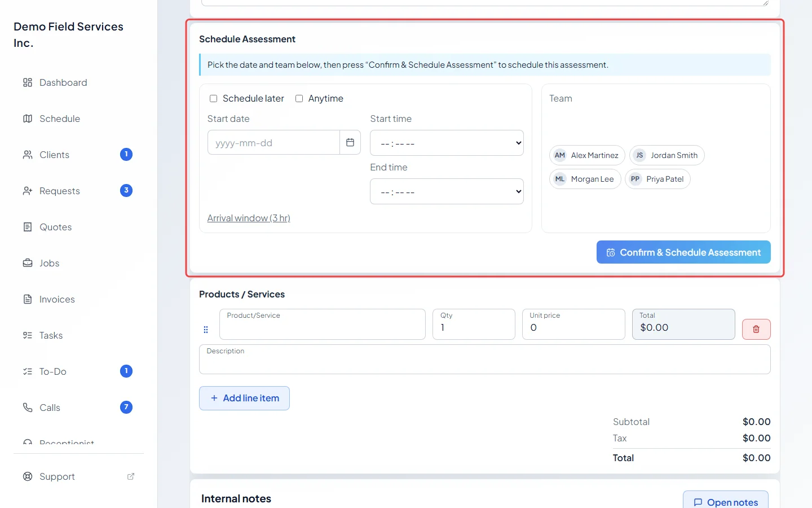Select team member Priya Patel

pos(657,179)
